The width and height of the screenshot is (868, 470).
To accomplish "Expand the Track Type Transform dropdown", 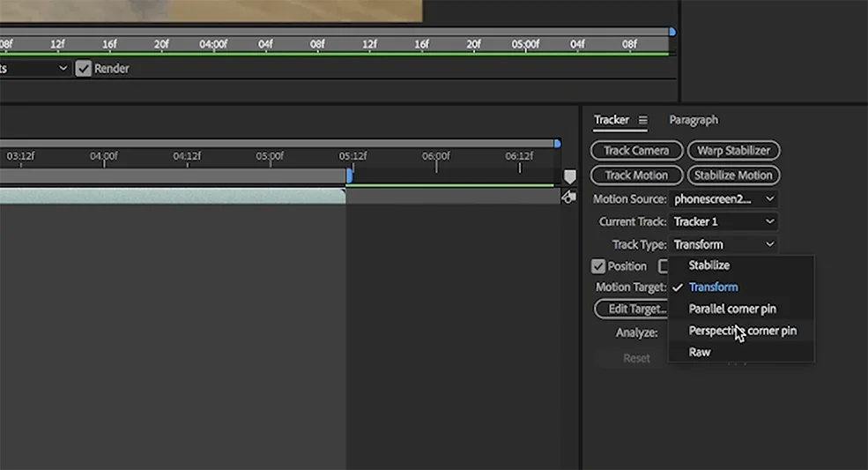I will pos(723,244).
